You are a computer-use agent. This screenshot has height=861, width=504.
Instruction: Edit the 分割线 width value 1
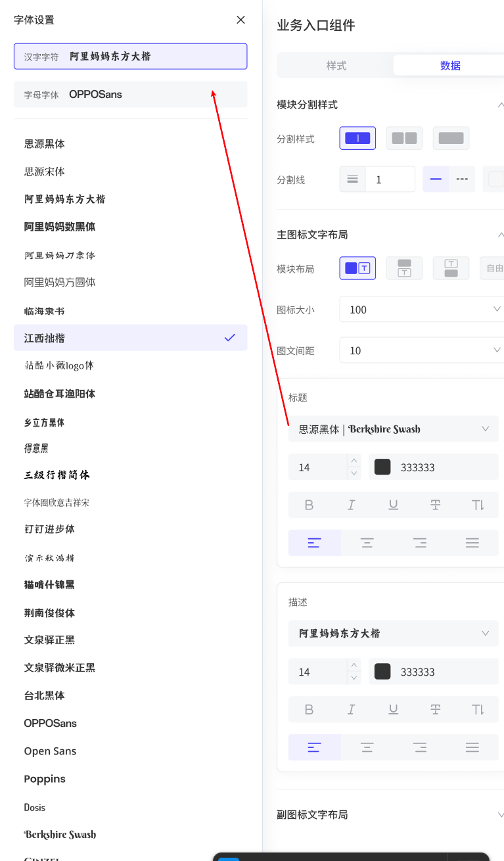(x=390, y=179)
